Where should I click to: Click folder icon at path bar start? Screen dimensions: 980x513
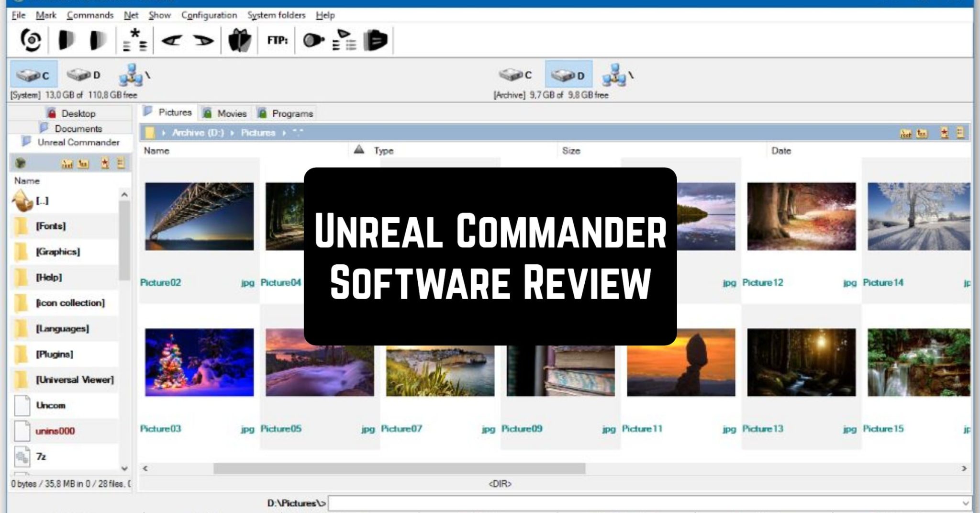click(x=150, y=133)
